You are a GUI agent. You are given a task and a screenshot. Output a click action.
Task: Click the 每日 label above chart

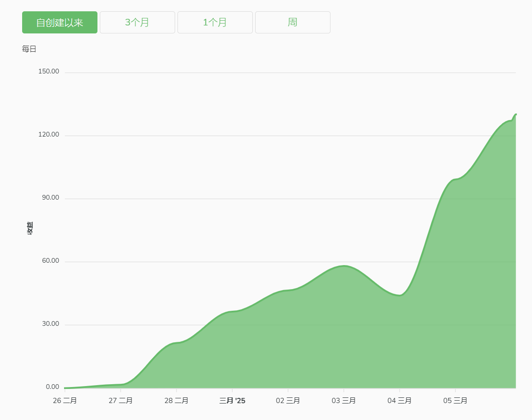(x=29, y=49)
